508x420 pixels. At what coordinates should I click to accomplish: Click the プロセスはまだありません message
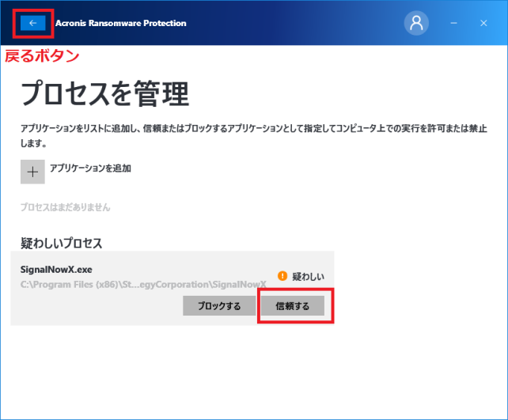(65, 207)
